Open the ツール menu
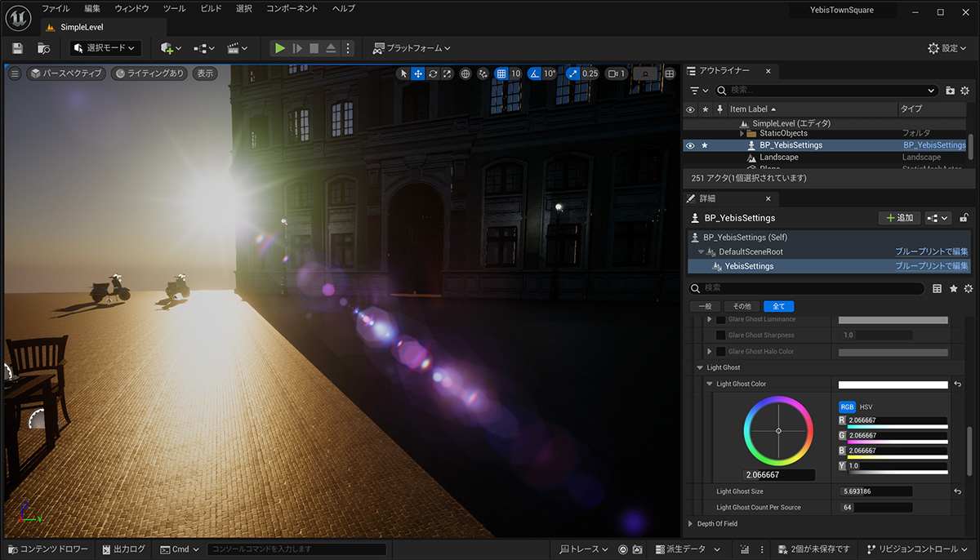Viewport: 980px width, 560px height. click(174, 8)
